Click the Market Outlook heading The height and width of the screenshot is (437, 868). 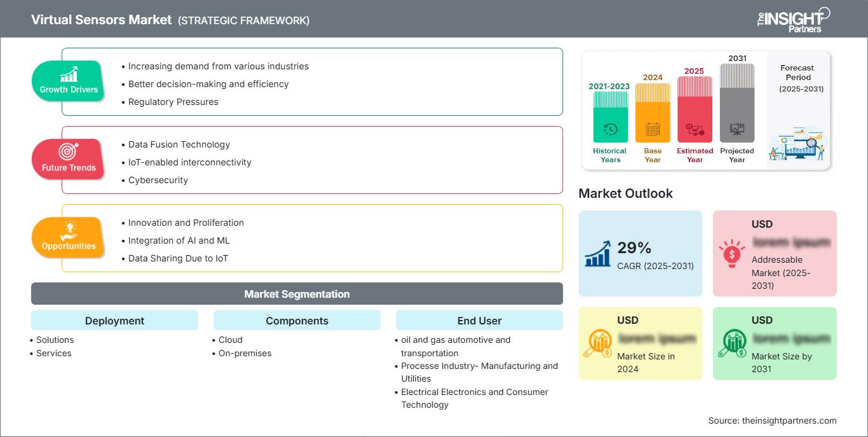[x=625, y=193]
